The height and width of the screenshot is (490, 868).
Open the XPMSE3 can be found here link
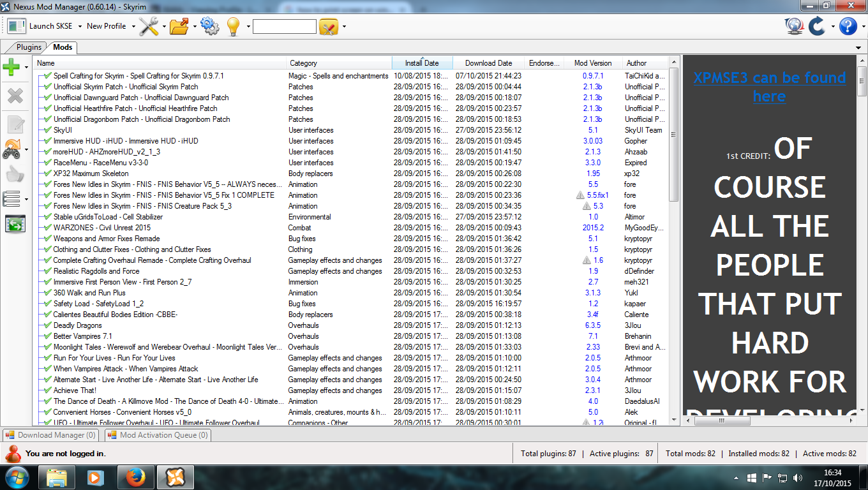click(x=769, y=87)
